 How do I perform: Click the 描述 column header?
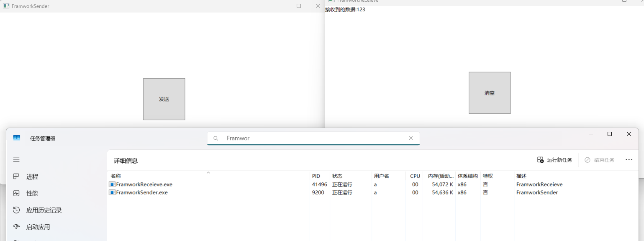point(521,176)
